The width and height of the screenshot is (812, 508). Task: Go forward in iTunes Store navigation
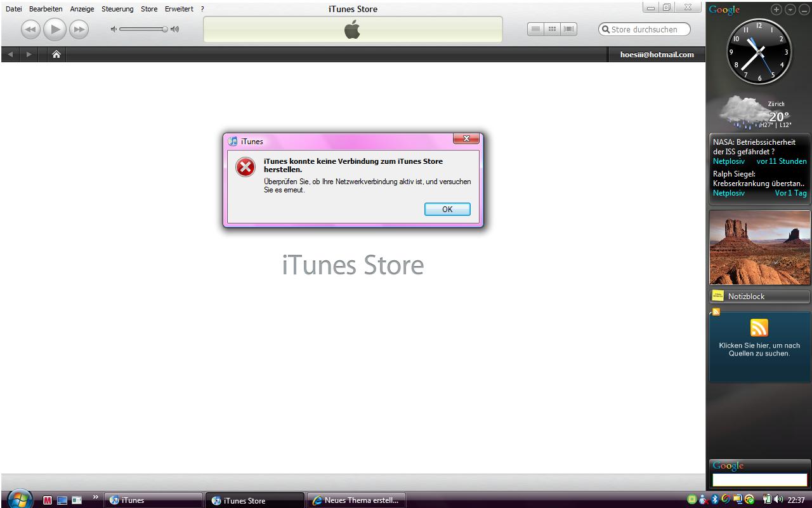(29, 55)
